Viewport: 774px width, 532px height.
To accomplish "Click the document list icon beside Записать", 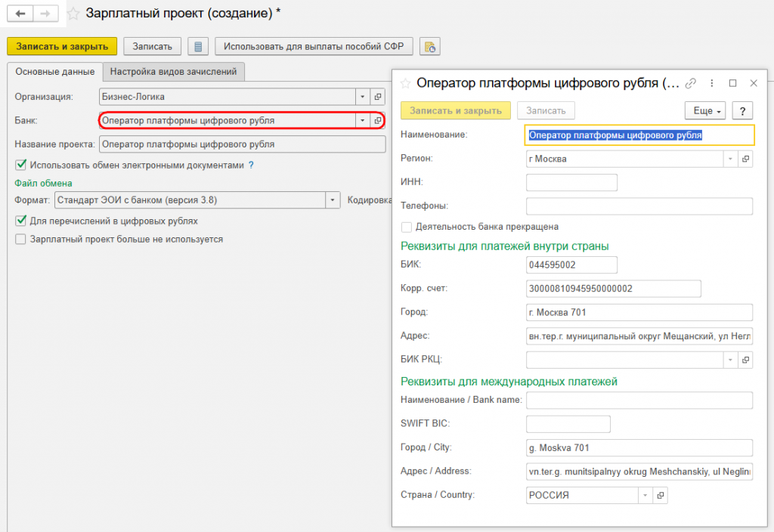I will click(x=198, y=46).
